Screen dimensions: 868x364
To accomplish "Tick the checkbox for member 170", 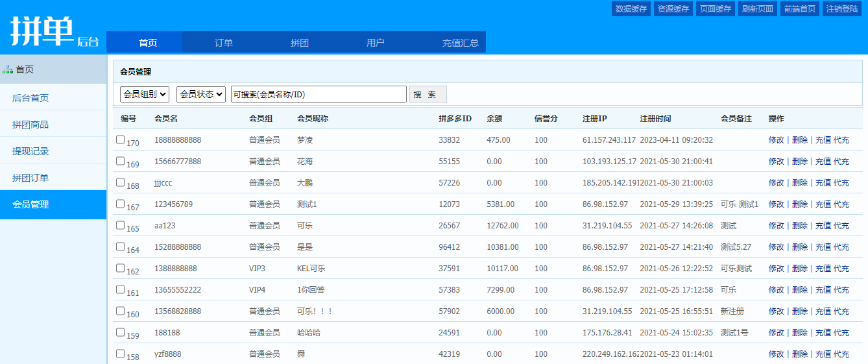I will 120,140.
